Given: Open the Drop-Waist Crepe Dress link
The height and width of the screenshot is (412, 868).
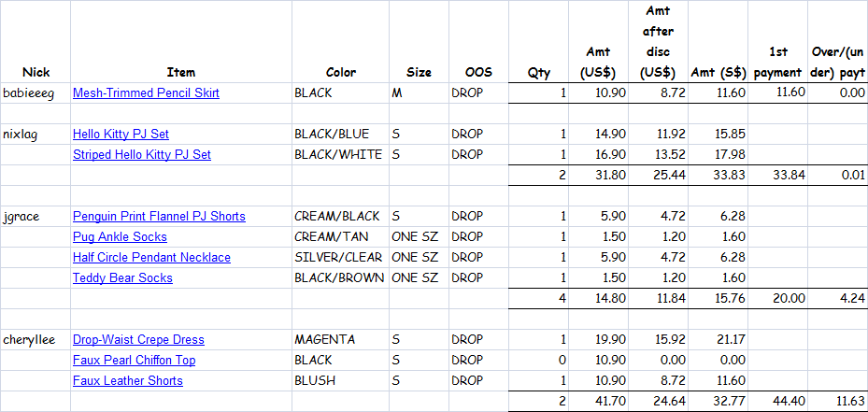Looking at the screenshot, I should 138,339.
